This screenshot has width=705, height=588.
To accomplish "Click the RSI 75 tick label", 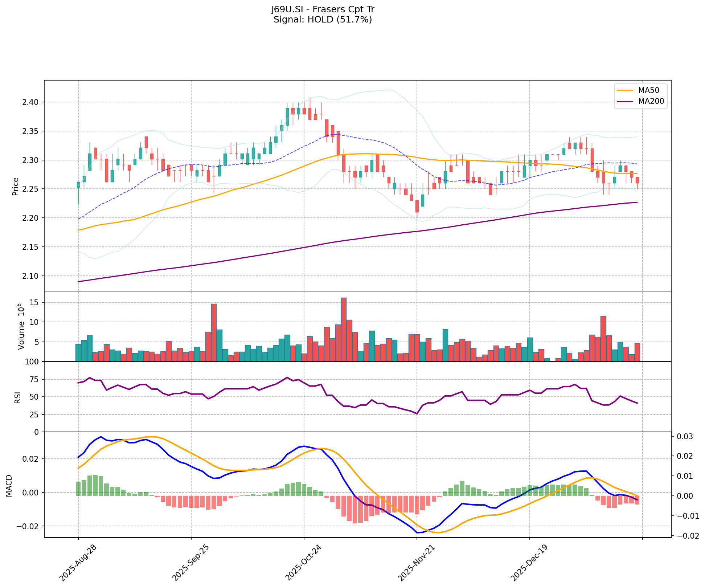I will pyautogui.click(x=35, y=380).
